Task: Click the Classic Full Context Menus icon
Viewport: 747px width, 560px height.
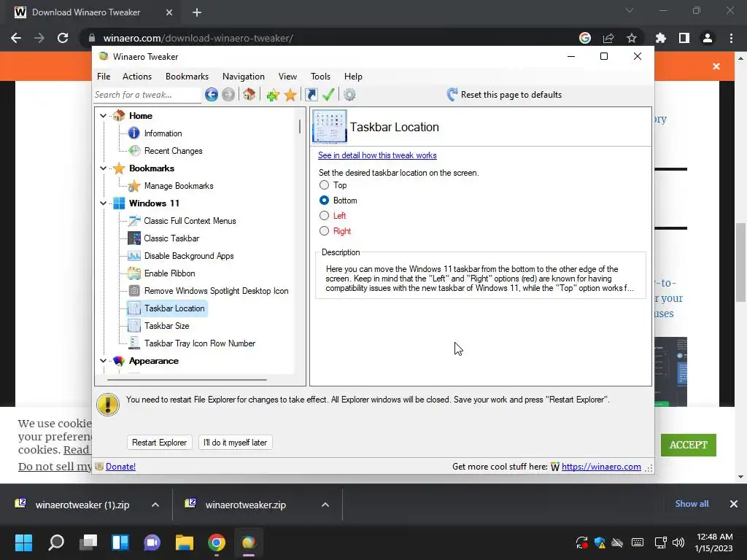Action: pos(134,220)
